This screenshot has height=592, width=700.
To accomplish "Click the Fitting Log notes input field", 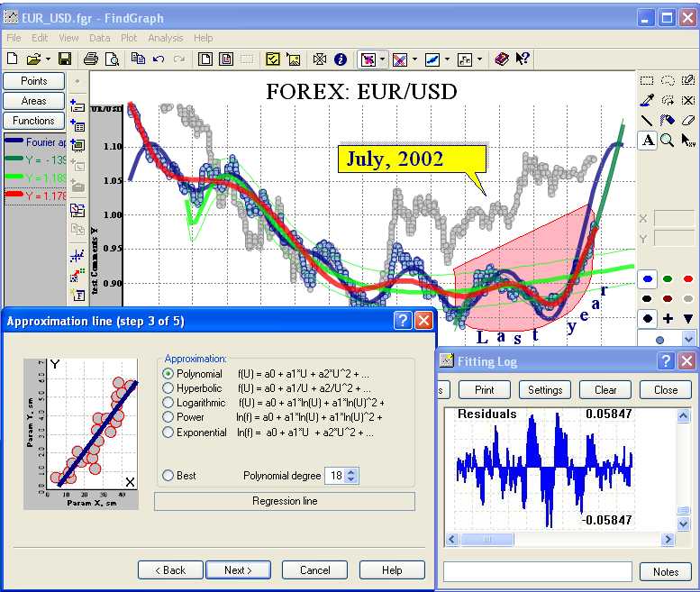I will tap(538, 571).
